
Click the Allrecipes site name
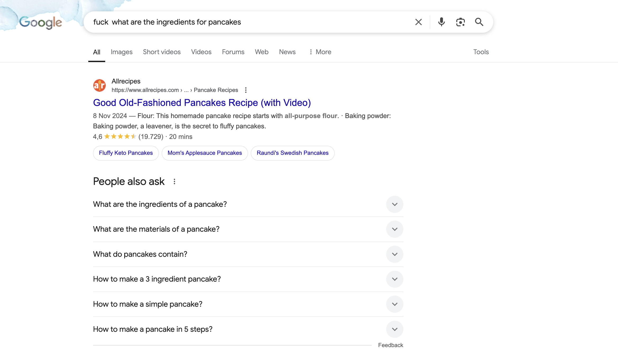[126, 81]
